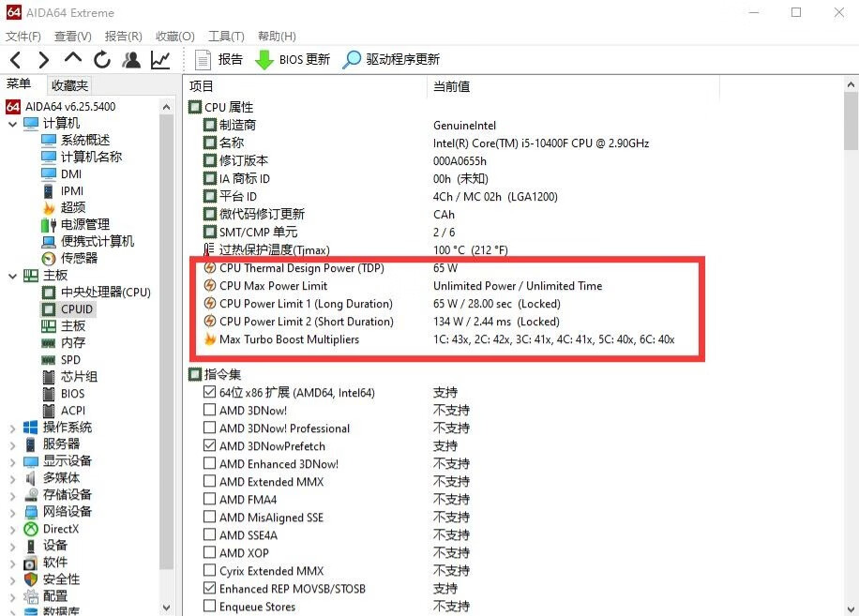The image size is (859, 616).
Task: Toggle Enhanced REP MOVSB/STOSB checkbox
Action: 209,588
